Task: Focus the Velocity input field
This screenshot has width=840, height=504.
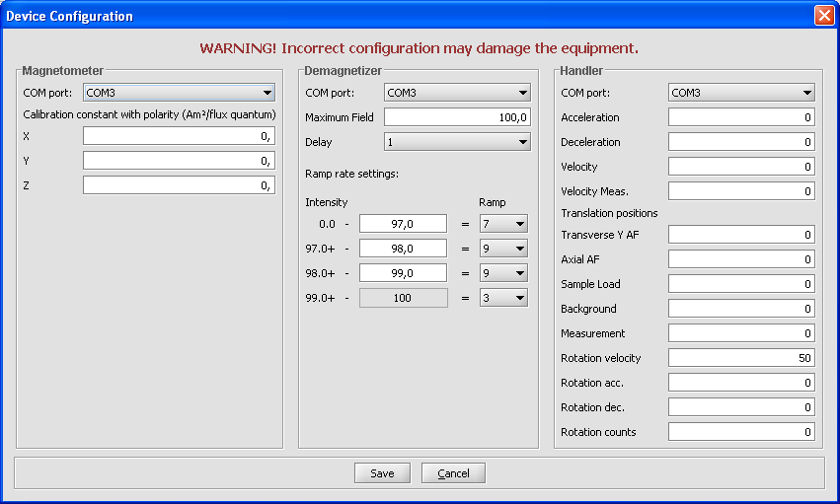Action: tap(741, 167)
